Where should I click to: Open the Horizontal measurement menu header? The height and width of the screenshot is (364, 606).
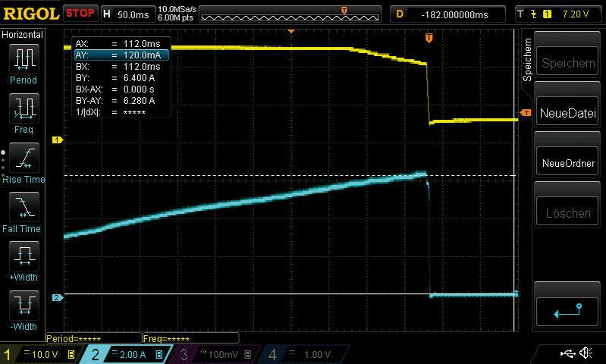(x=23, y=35)
